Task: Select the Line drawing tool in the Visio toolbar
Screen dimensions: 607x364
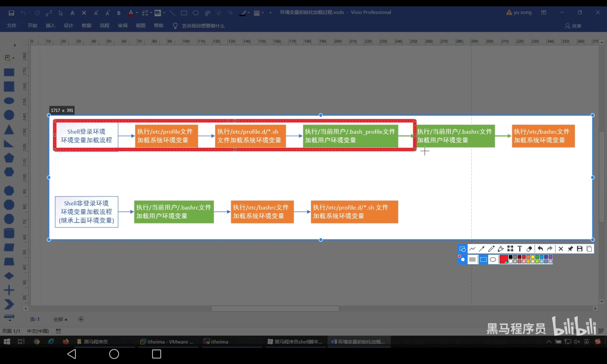Action: [x=172, y=13]
